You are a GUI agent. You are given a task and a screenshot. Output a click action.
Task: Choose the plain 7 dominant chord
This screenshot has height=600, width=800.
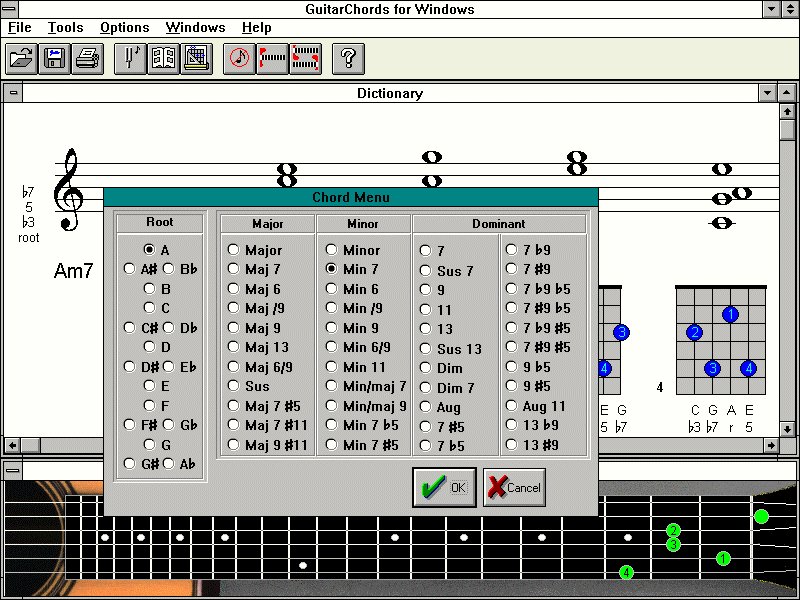click(x=432, y=251)
